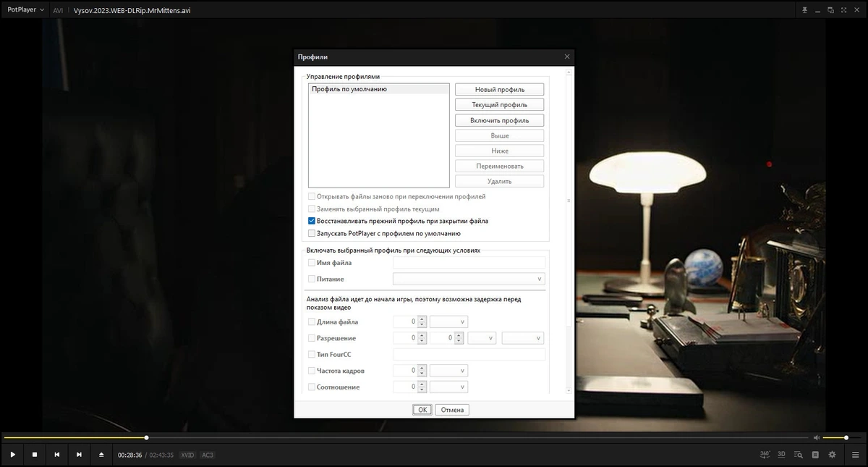Mute audio using the speaker icon

tap(817, 437)
